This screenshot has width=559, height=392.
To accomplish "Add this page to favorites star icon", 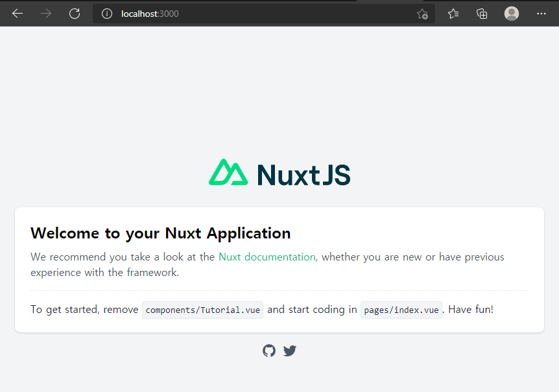I will click(422, 14).
